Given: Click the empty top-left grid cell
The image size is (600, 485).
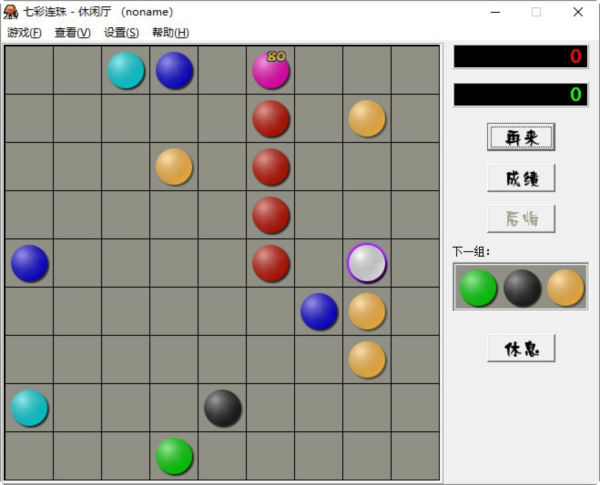Looking at the screenshot, I should [30, 70].
